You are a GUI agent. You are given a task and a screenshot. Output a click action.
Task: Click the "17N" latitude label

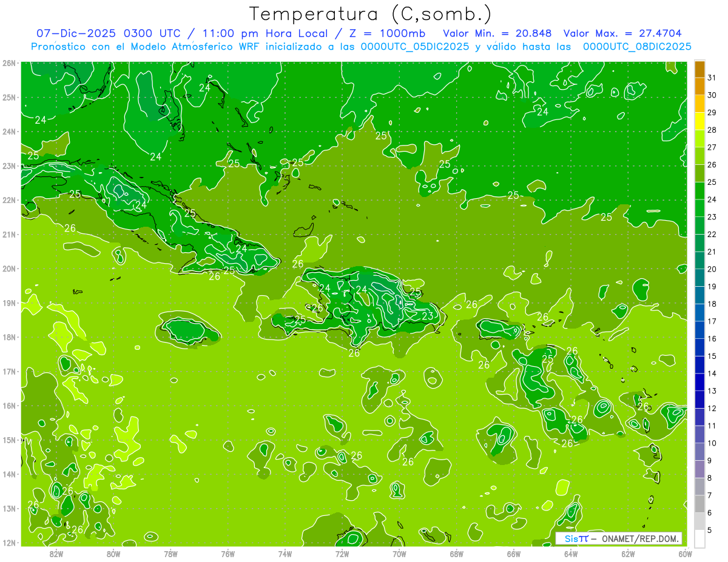9,371
